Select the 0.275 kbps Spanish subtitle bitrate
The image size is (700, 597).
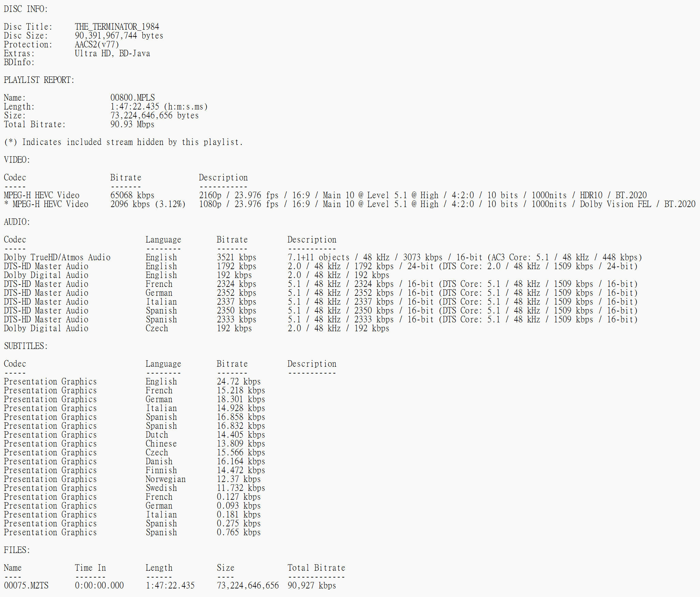point(239,523)
